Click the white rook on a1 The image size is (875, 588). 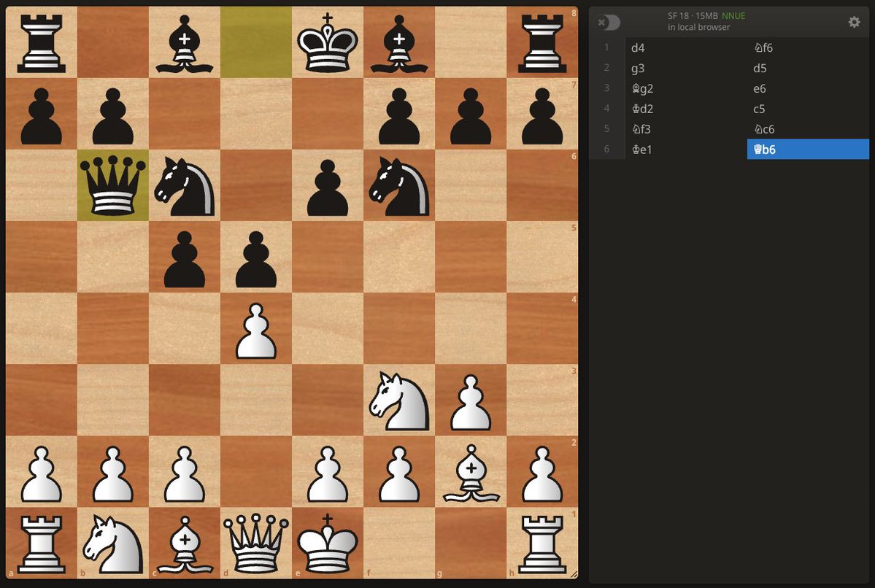pos(42,543)
